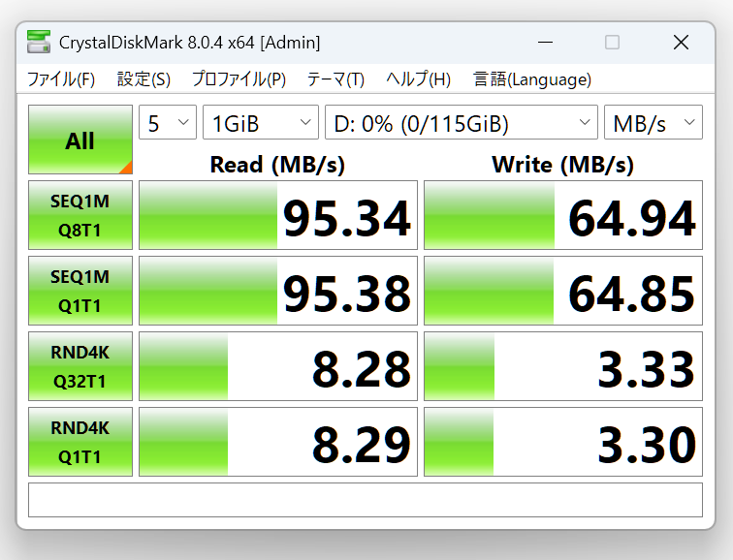The width and height of the screenshot is (733, 560).
Task: Open the テーマ(T) menu
Action: [335, 78]
